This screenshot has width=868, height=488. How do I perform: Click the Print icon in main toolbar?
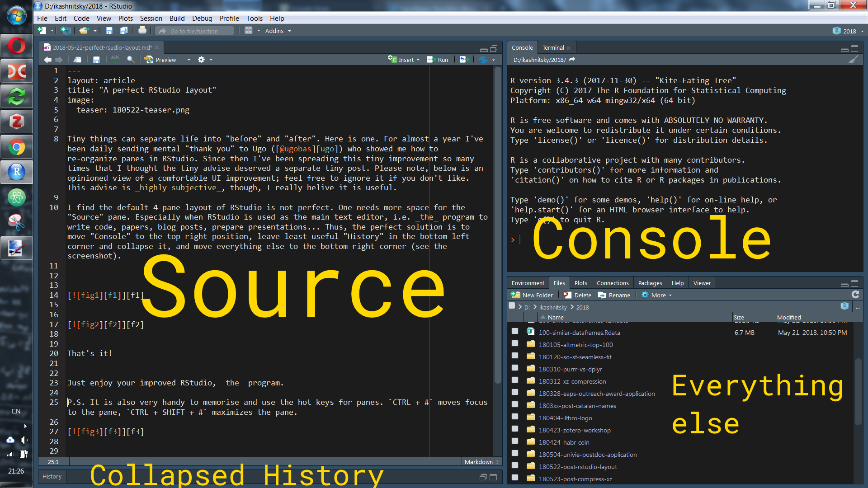142,31
